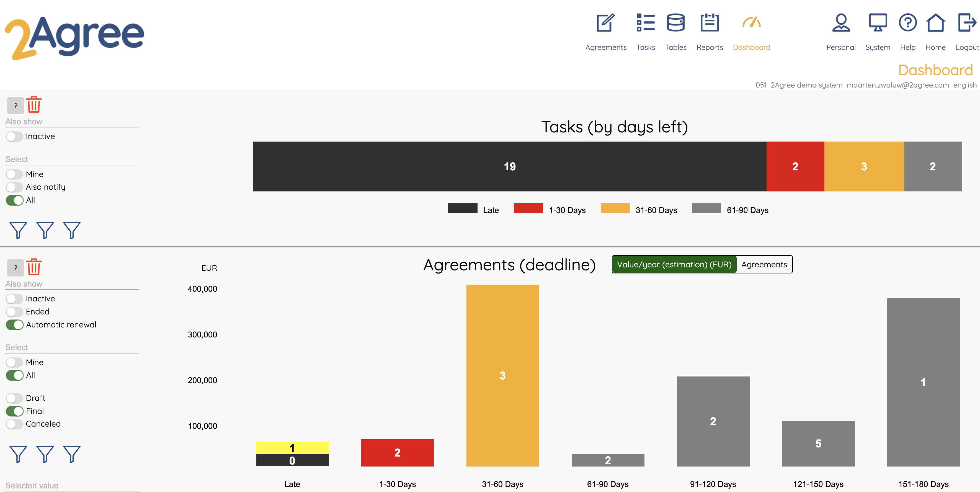Screen dimensions: 980x492
Task: Open the System monitor icon
Action: pyautogui.click(x=877, y=23)
